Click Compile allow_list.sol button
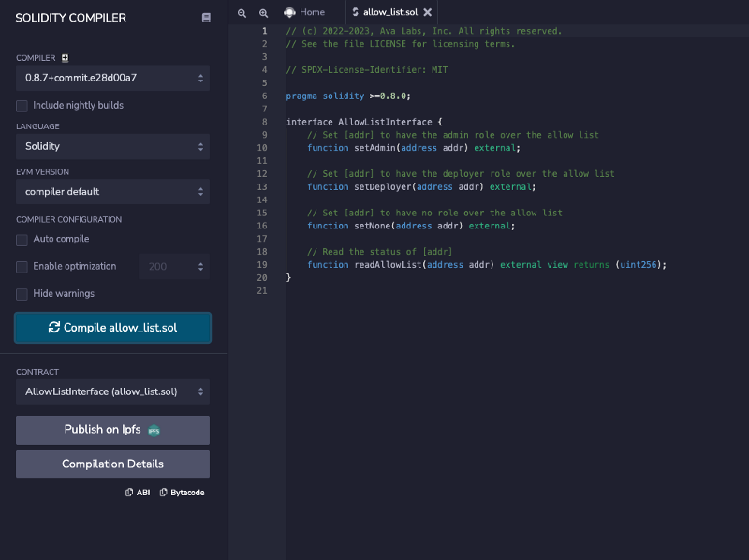 [112, 328]
